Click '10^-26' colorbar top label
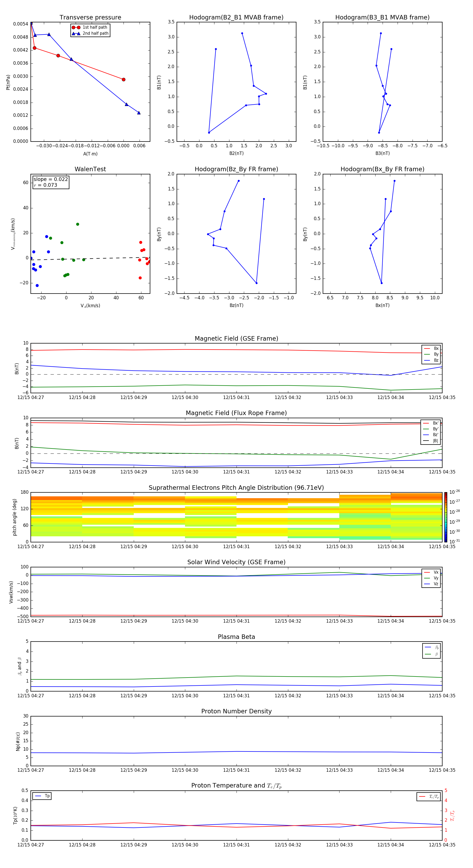Screen dimensions: 473x868 (455, 492)
